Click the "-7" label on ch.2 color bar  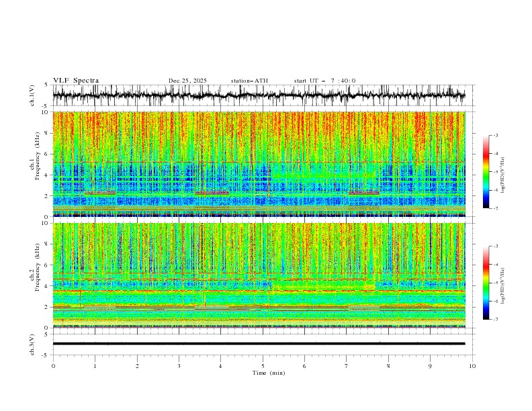click(495, 319)
